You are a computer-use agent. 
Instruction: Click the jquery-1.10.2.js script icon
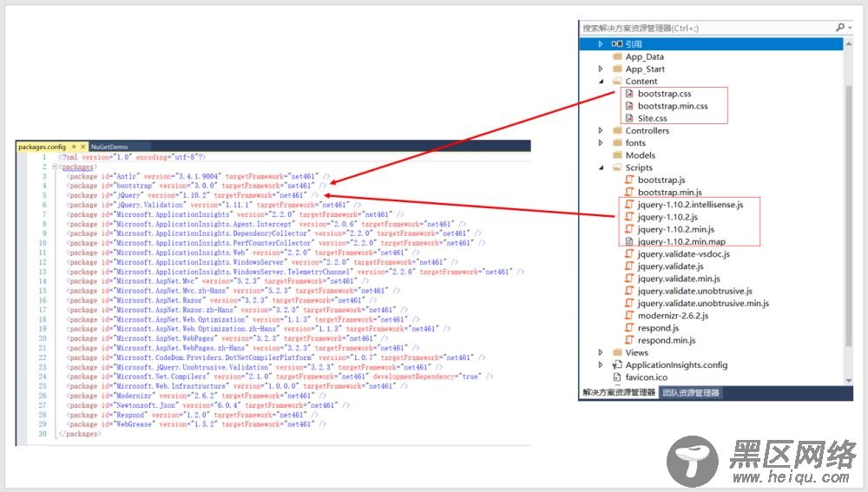pos(628,217)
